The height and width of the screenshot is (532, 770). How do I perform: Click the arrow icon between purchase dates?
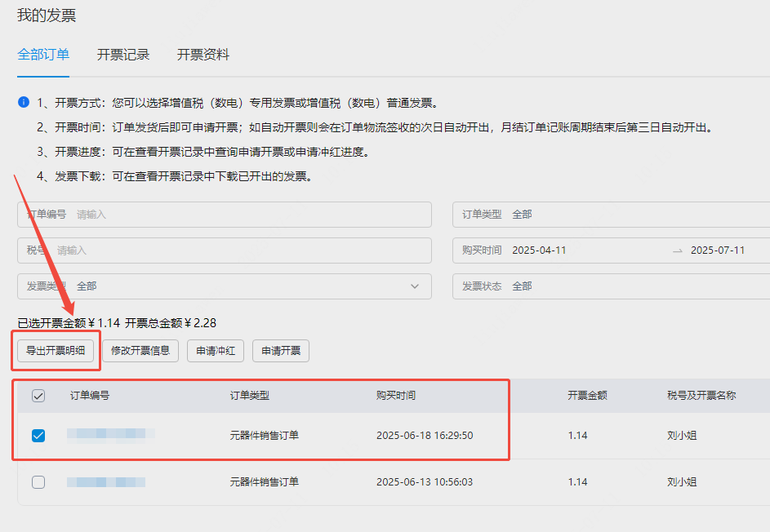click(677, 250)
